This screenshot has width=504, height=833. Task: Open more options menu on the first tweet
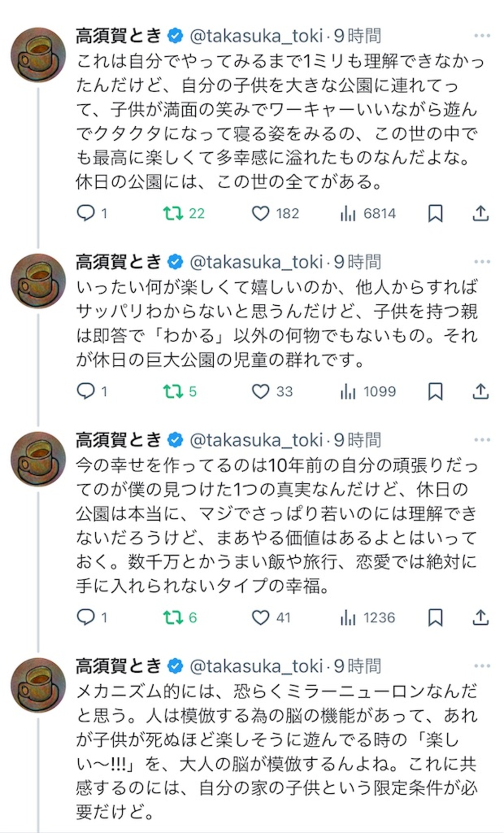(x=482, y=36)
